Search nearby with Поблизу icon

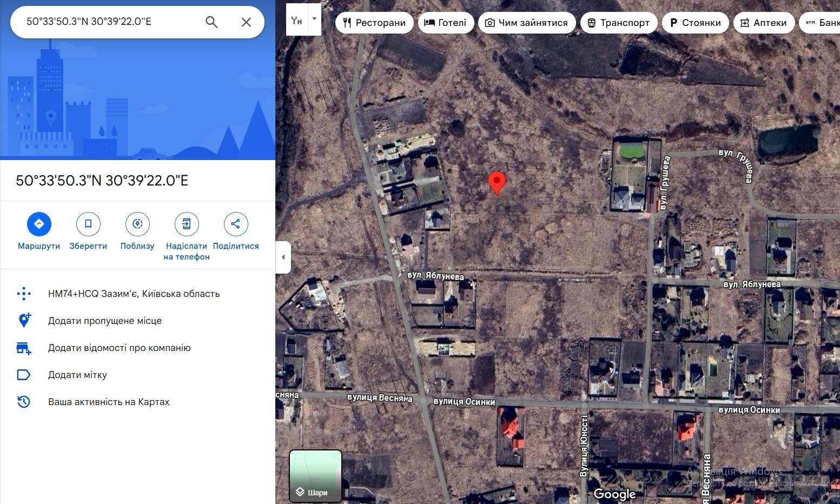(x=137, y=224)
